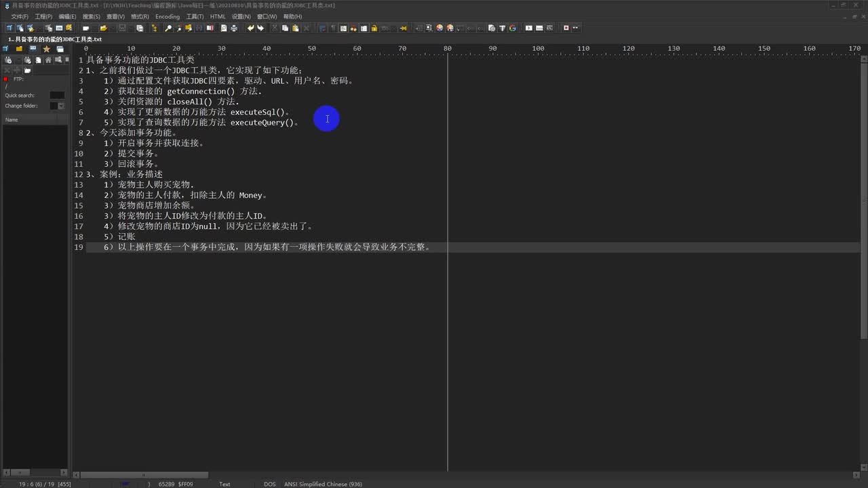The height and width of the screenshot is (488, 868).
Task: Click the yellow padlock toolbar icon
Action: 374,28
